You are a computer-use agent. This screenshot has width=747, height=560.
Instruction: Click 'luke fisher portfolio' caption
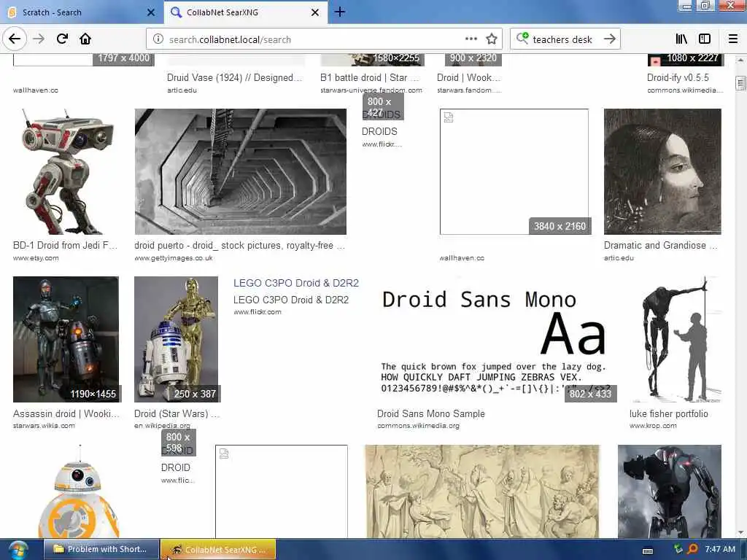coord(669,414)
